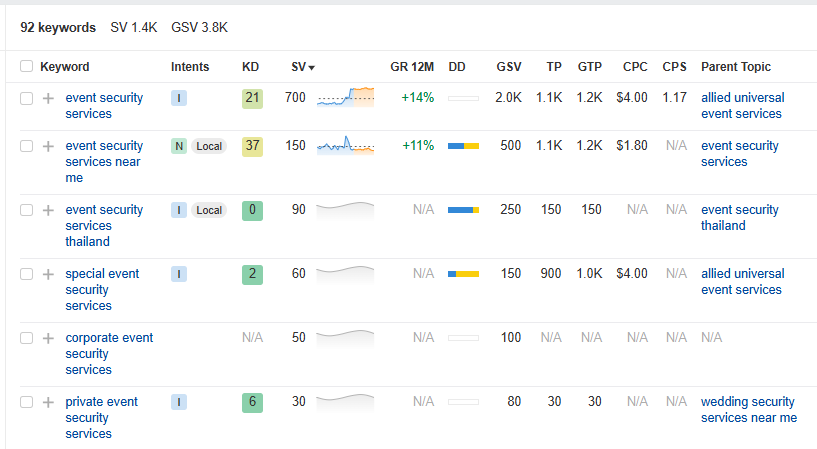
Task: Check the box for event security services row
Action: [26, 98]
